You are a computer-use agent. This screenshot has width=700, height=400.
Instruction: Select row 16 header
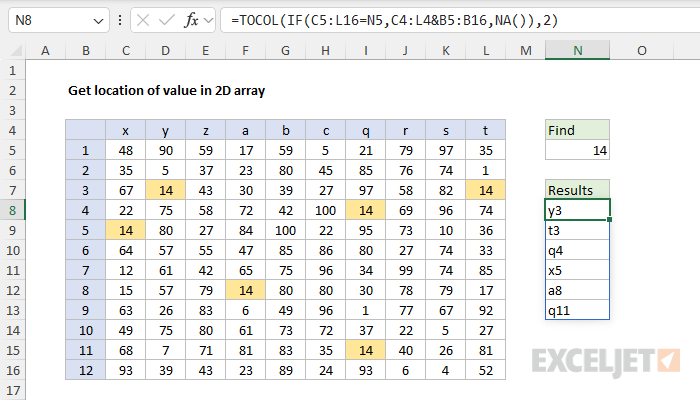coord(12,370)
